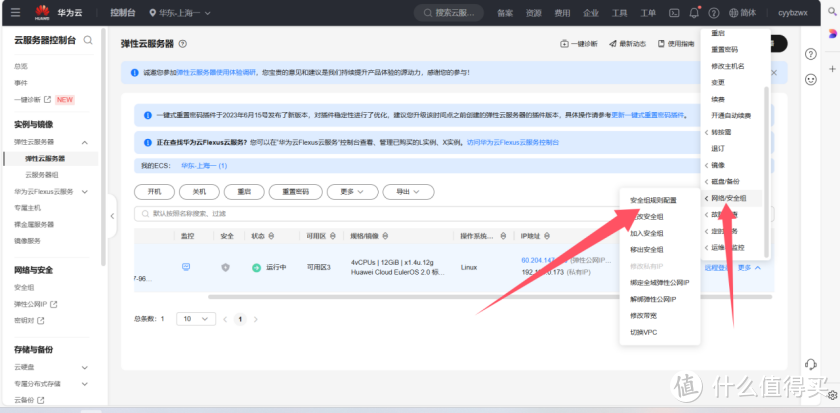Click the help question mark in top bar
The width and height of the screenshot is (840, 413).
coord(713,13)
